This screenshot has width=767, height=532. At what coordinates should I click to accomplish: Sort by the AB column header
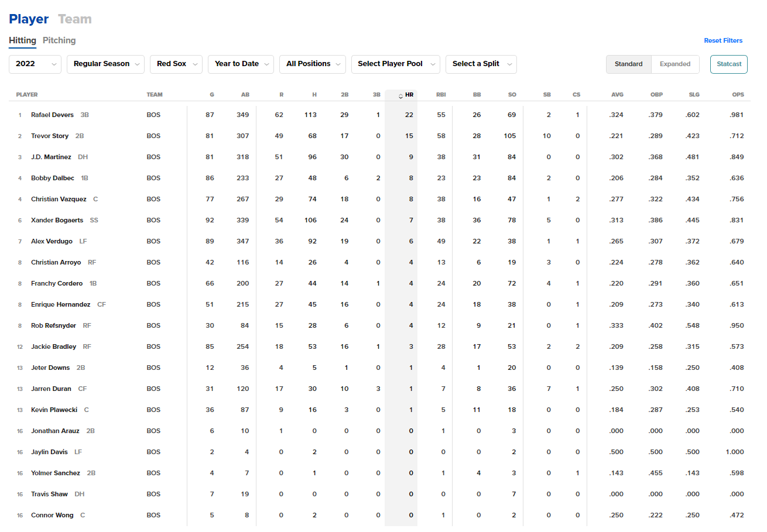point(245,95)
